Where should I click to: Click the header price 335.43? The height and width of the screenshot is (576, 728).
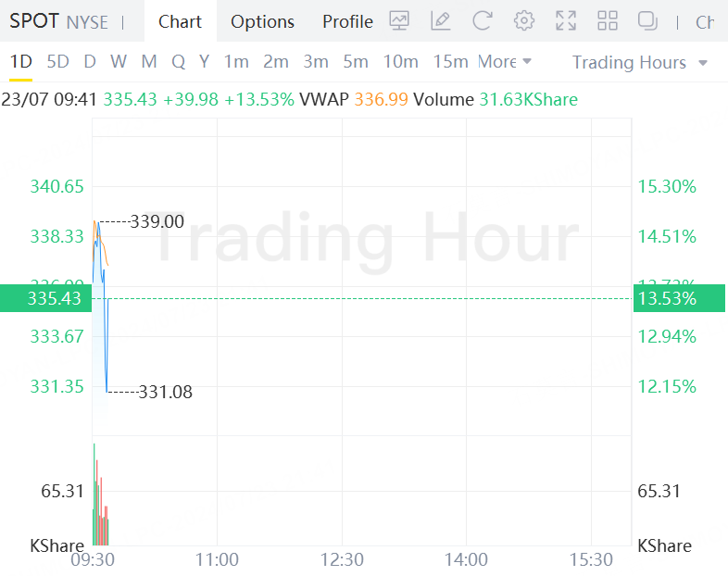(x=130, y=99)
